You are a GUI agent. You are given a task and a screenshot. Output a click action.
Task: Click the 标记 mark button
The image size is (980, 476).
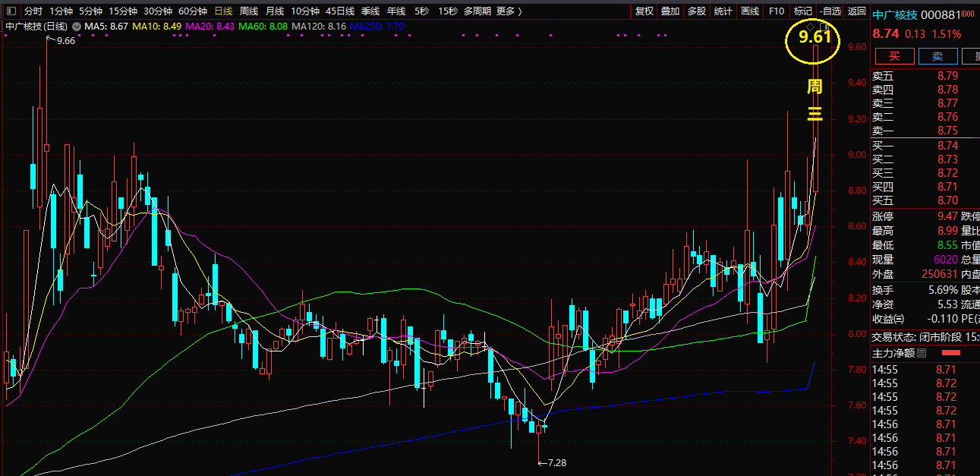(x=802, y=11)
